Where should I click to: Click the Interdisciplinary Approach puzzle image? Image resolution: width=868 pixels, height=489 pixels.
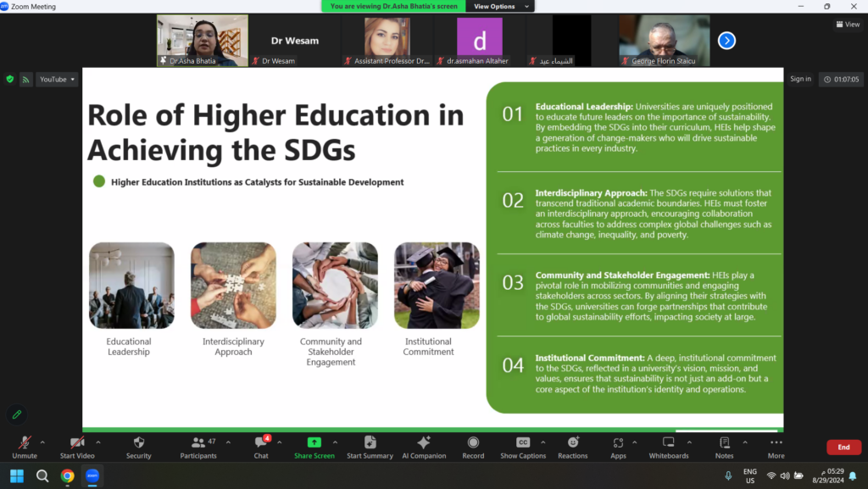click(233, 286)
